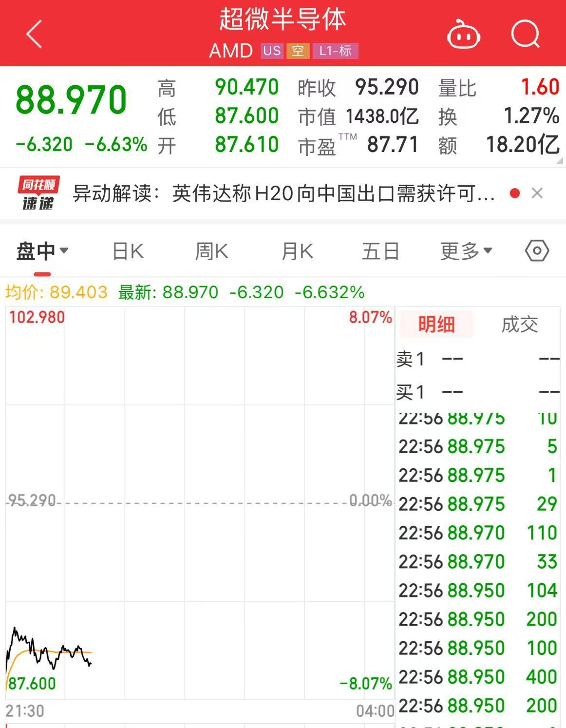The image size is (566, 728).
Task: Select trade row with volume 104
Action: [478, 590]
